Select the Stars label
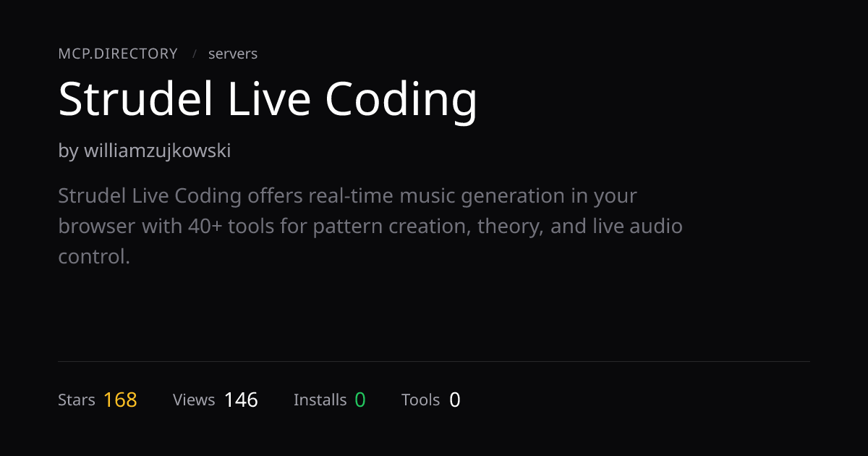This screenshot has height=456, width=868. (x=77, y=400)
